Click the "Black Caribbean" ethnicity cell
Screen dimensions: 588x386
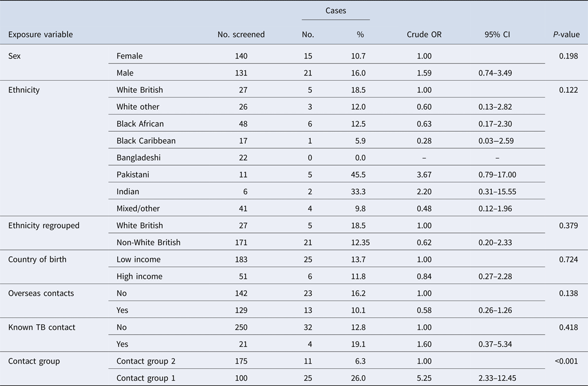pos(145,141)
